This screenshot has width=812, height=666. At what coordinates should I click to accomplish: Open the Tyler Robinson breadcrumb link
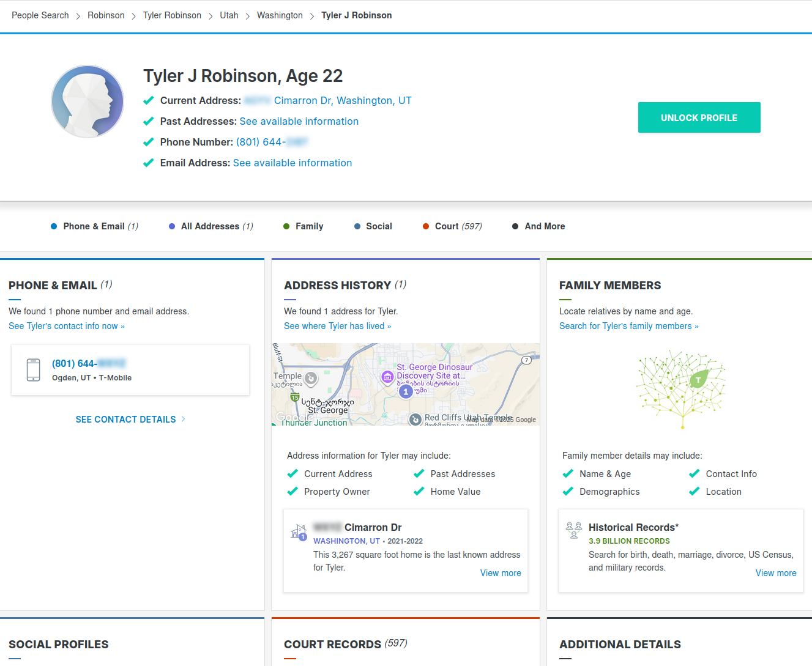[x=172, y=15]
